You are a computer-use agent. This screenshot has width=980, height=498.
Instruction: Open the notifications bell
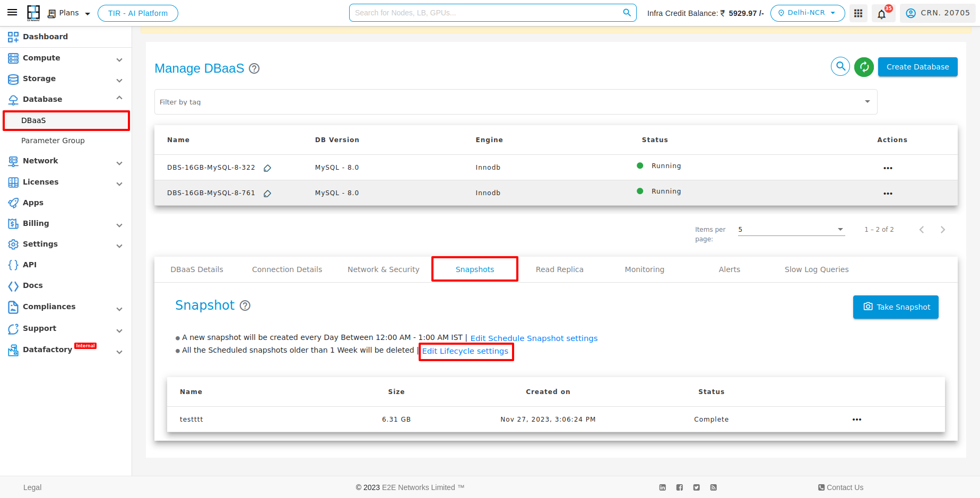882,14
